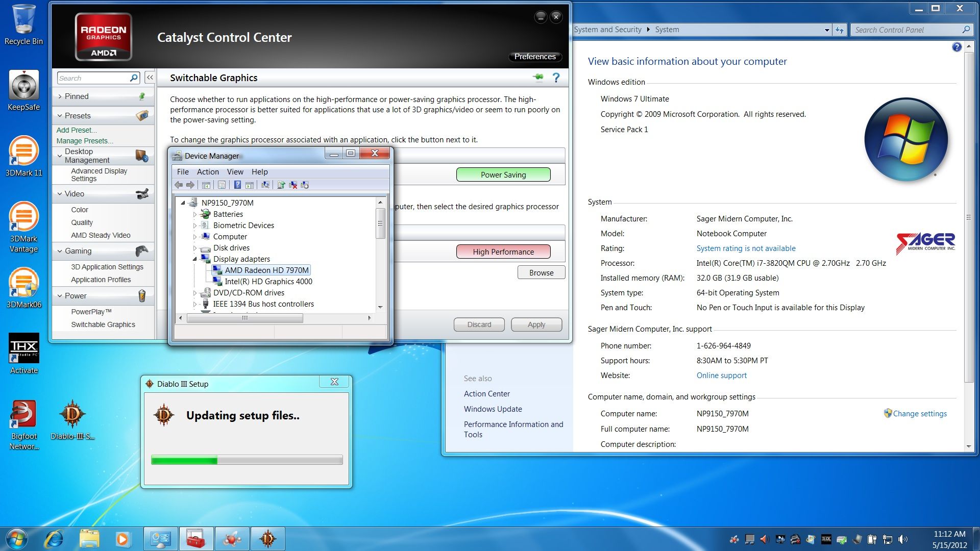Expand the DVD/CD-ROM drives node
This screenshot has height=551, width=980.
pos(194,293)
